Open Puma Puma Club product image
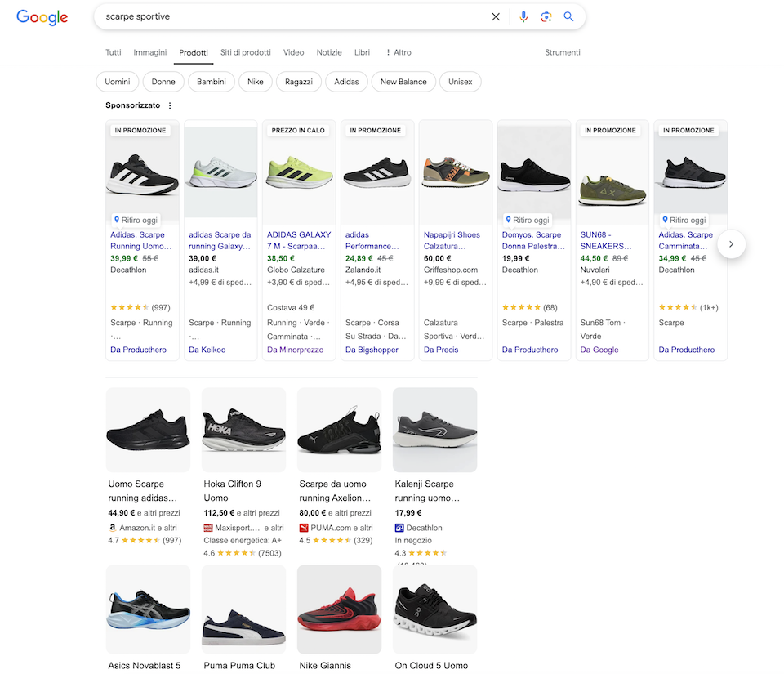 (243, 609)
